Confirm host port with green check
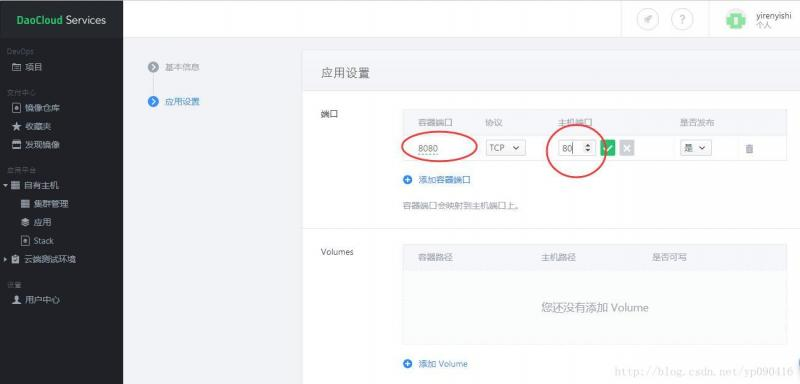 tap(608, 148)
